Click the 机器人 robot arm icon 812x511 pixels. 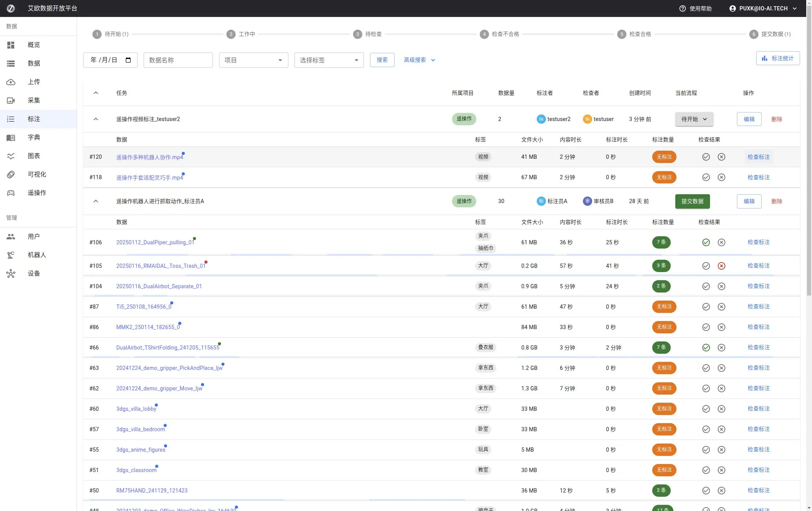coord(11,255)
